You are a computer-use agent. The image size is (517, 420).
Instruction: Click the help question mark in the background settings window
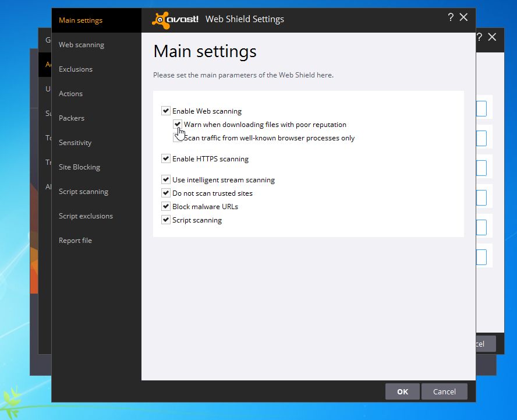pos(479,37)
